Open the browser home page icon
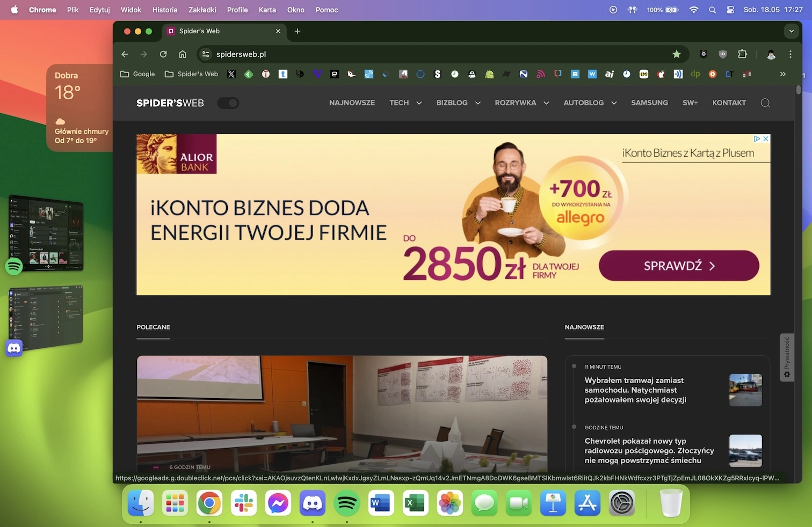The height and width of the screenshot is (527, 812). tap(183, 54)
